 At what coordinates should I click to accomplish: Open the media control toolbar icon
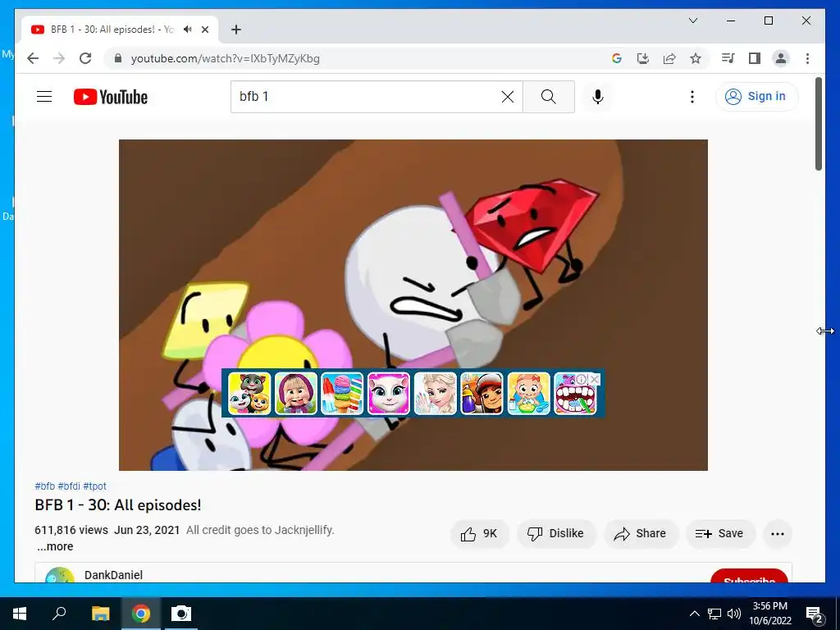coord(728,58)
